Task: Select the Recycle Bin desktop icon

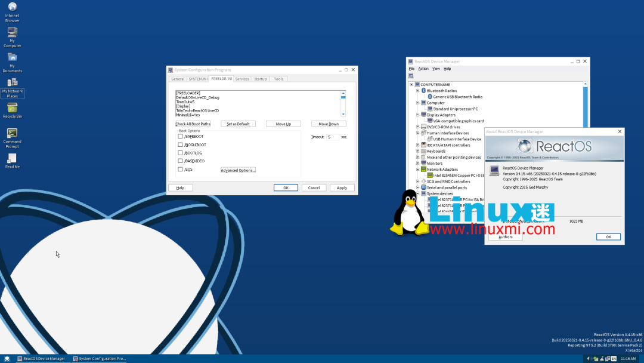Action: pos(13,110)
